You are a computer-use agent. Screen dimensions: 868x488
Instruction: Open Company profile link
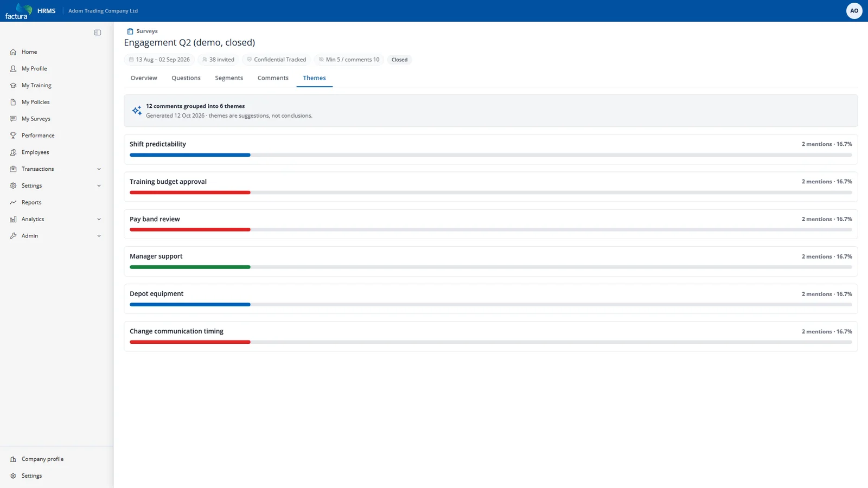(42, 459)
